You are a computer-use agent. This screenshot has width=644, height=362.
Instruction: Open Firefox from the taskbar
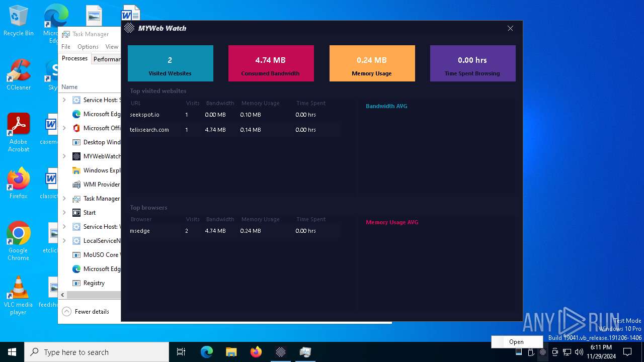[x=256, y=352]
